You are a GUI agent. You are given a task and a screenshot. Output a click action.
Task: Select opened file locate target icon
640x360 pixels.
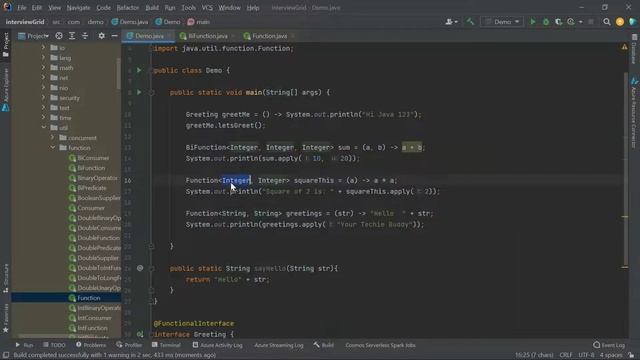tap(59, 36)
